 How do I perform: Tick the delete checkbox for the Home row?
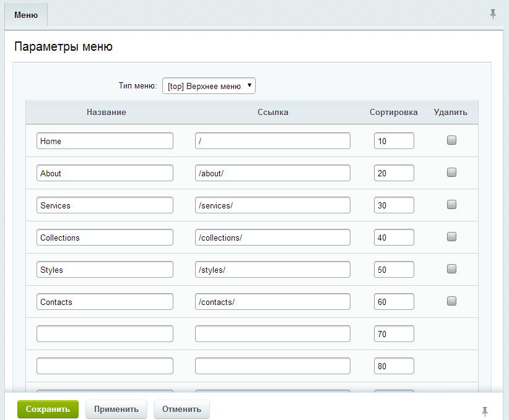coord(451,140)
